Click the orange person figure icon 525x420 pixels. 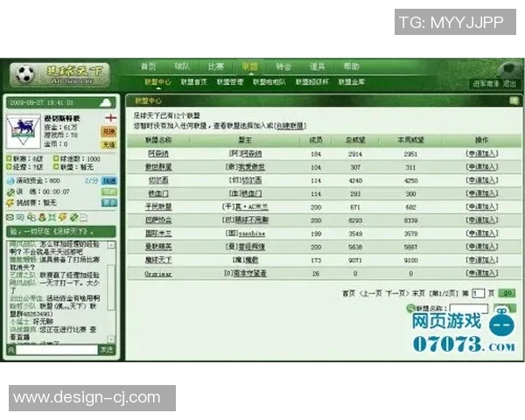[x=42, y=217]
